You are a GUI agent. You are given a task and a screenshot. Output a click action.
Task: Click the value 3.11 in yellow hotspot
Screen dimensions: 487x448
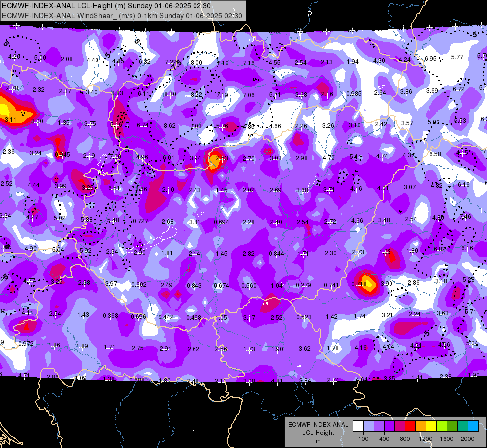[10, 119]
